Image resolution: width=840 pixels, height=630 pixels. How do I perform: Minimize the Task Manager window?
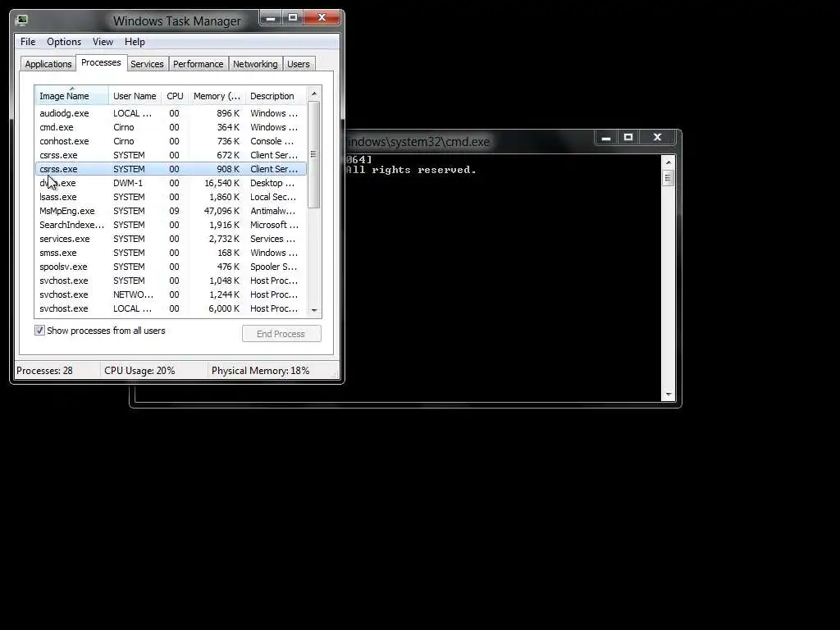(x=271, y=18)
